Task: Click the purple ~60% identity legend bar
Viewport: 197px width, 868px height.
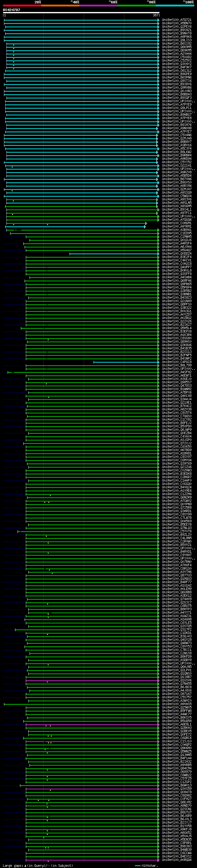Action: point(99,6)
